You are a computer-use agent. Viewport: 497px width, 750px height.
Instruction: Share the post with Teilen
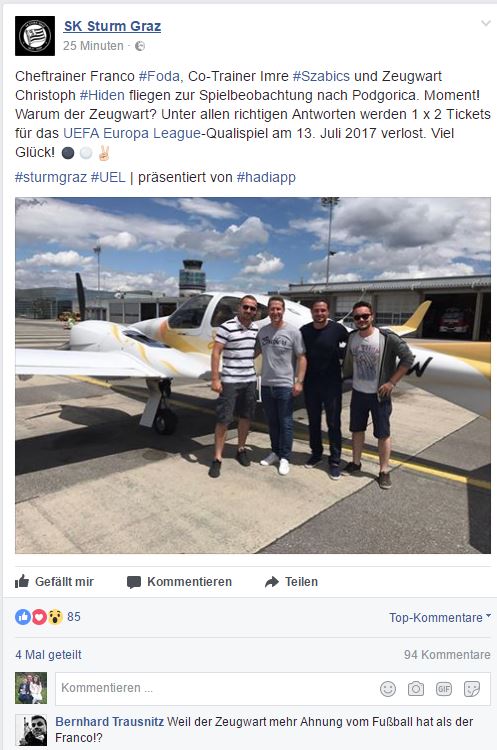click(291, 582)
